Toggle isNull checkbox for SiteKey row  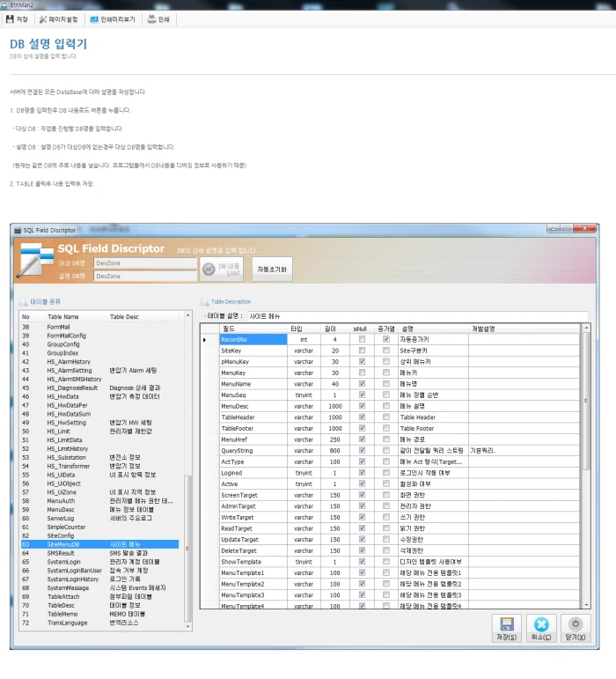click(362, 351)
